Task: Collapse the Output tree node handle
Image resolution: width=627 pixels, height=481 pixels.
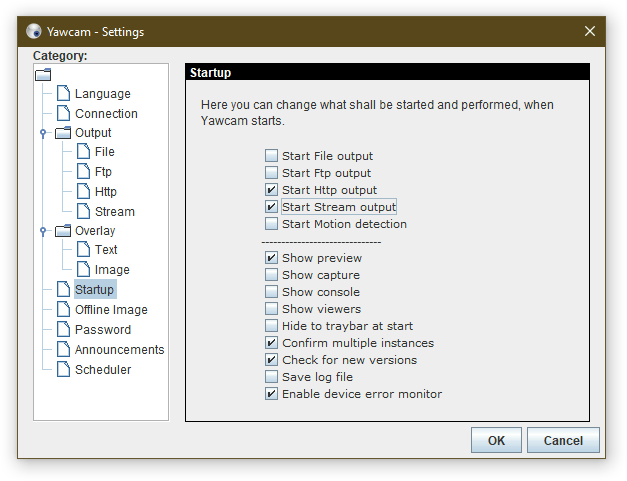Action: click(43, 133)
